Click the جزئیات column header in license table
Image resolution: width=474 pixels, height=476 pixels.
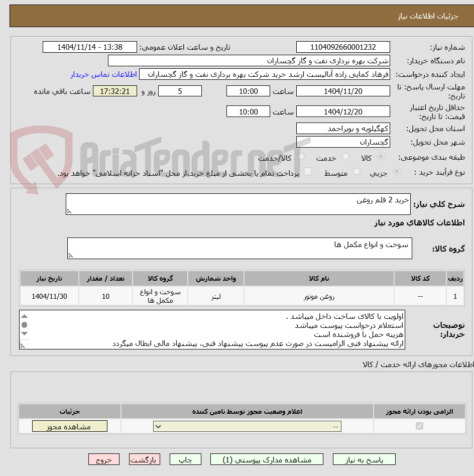[70, 411]
